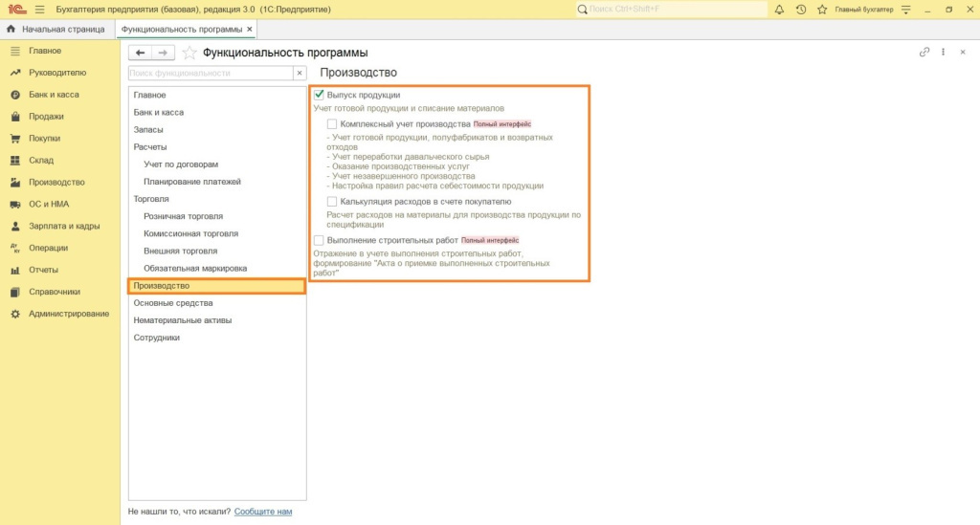Select Нематериальные активы list item
980x525 pixels.
click(x=217, y=320)
